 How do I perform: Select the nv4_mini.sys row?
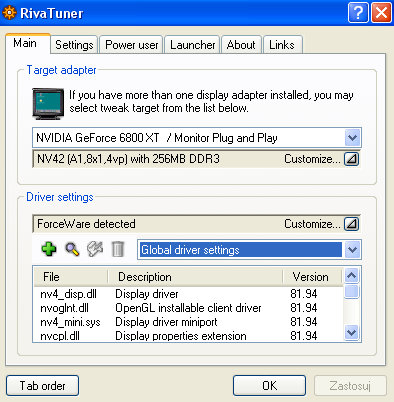click(188, 322)
